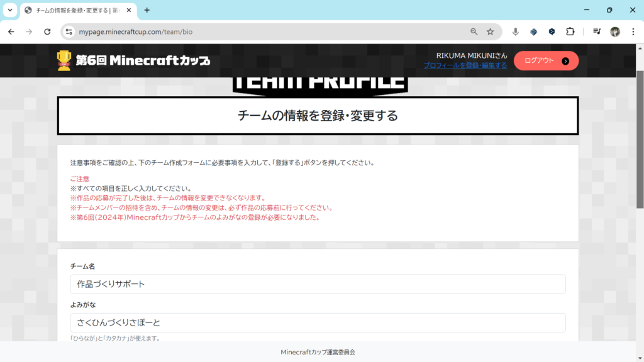Reload the current page
This screenshot has width=644, height=362.
click(x=47, y=31)
